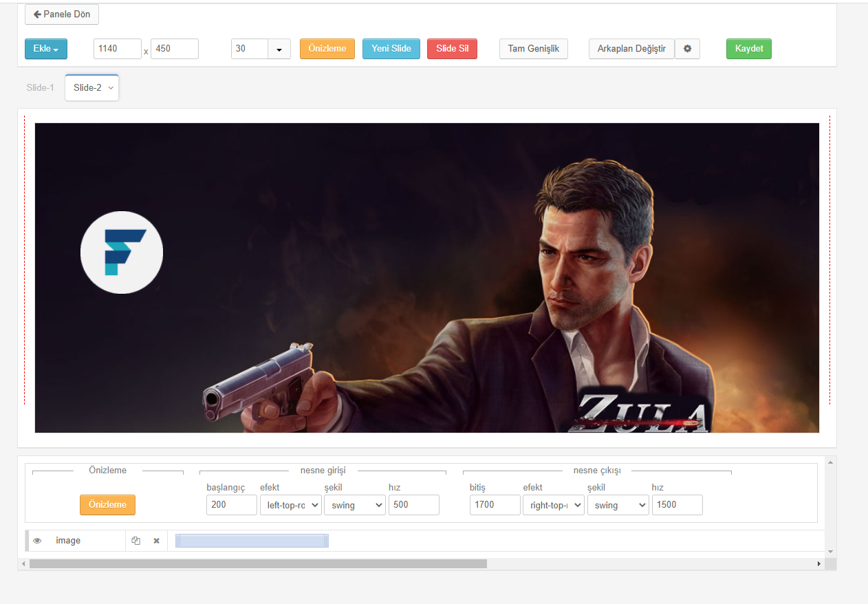Create a new slide with Yeni Slide

(x=391, y=49)
